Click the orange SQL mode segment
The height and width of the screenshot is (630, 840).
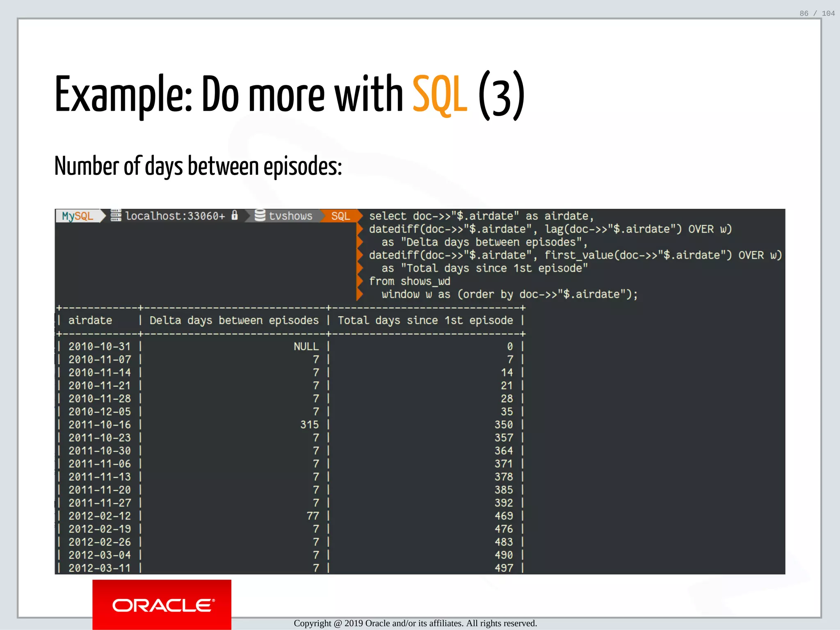click(340, 216)
